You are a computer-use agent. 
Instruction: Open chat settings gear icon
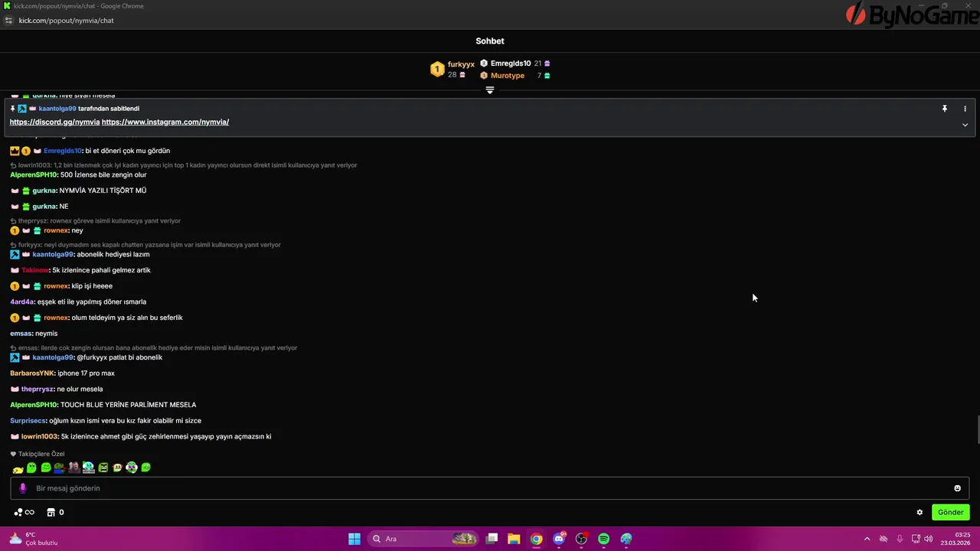[x=920, y=513]
